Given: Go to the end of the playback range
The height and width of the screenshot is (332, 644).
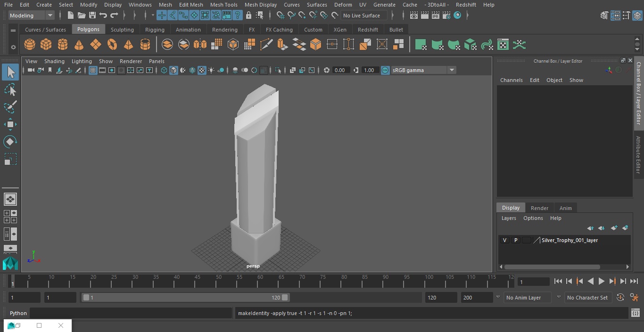Looking at the screenshot, I should (x=634, y=281).
